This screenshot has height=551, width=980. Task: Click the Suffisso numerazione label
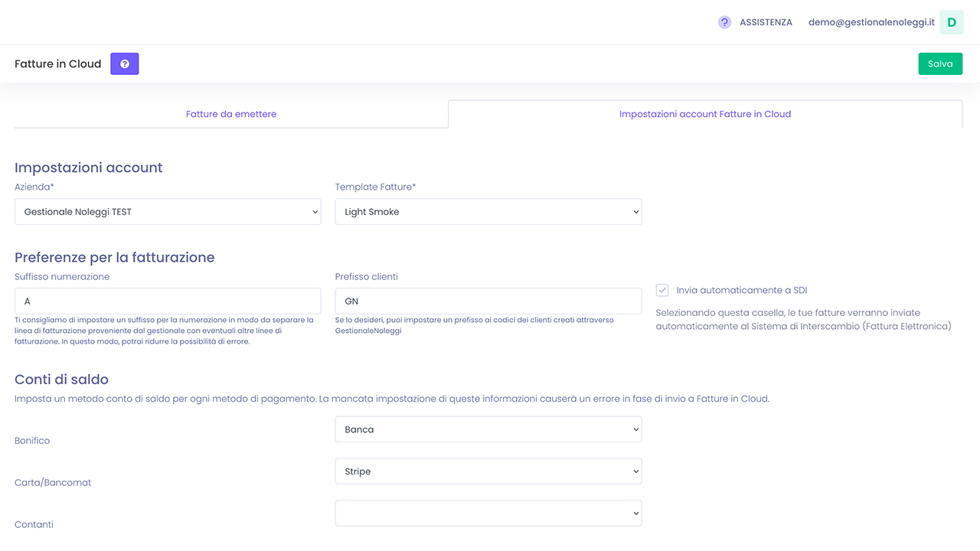point(62,277)
